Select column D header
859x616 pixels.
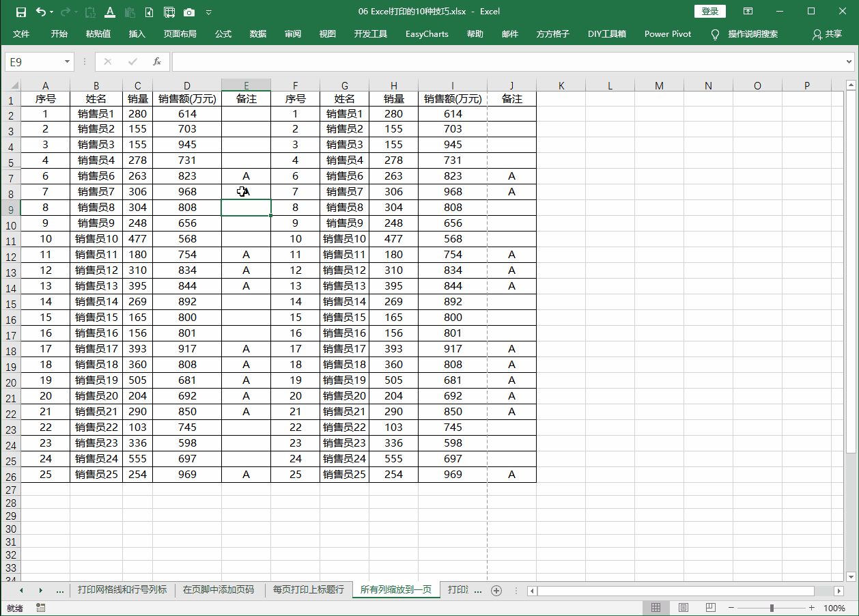pos(187,85)
